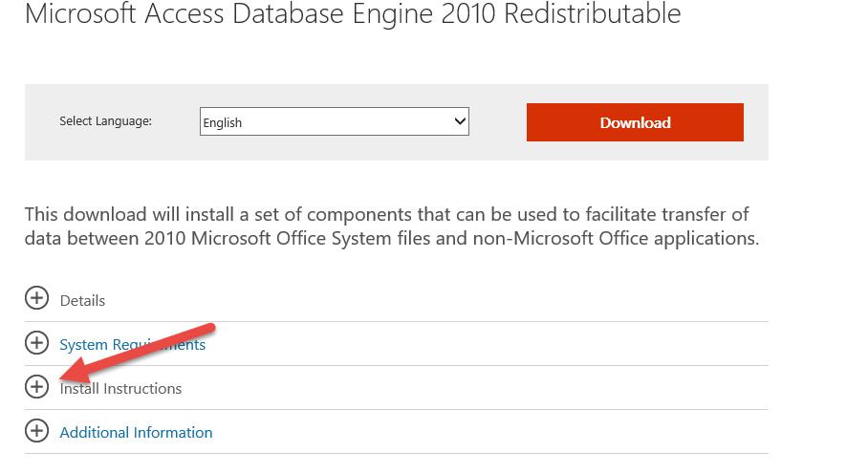Image resolution: width=868 pixels, height=474 pixels.
Task: Click the Install Instructions section label
Action: click(x=120, y=389)
